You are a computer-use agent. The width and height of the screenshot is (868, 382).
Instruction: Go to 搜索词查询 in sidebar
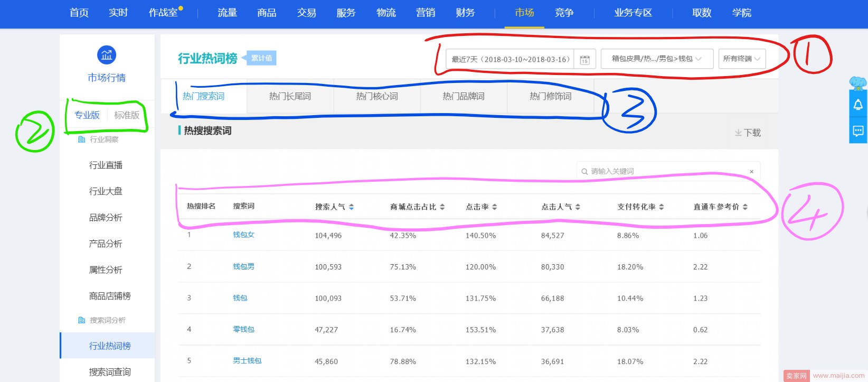[110, 372]
